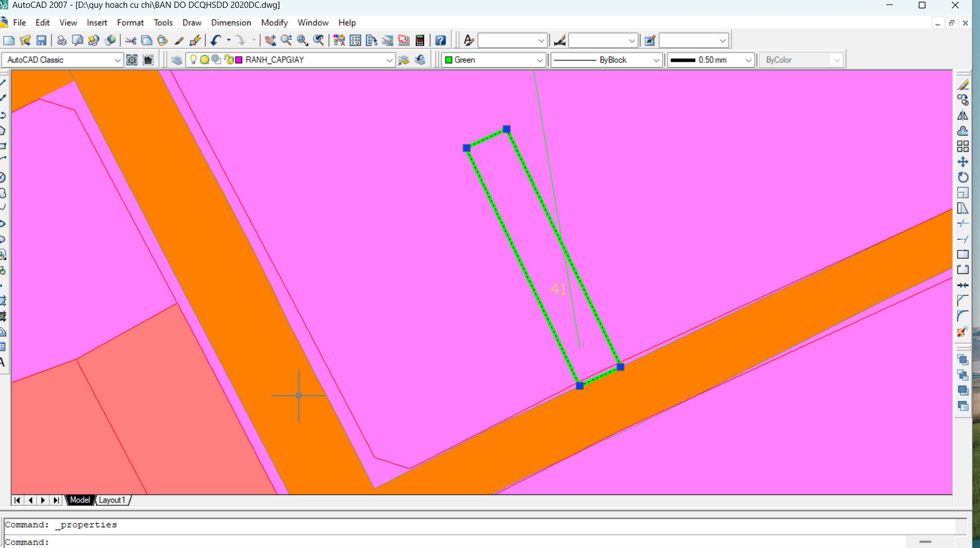The height and width of the screenshot is (548, 980).
Task: Click the Layer Previous icon
Action: (x=420, y=60)
